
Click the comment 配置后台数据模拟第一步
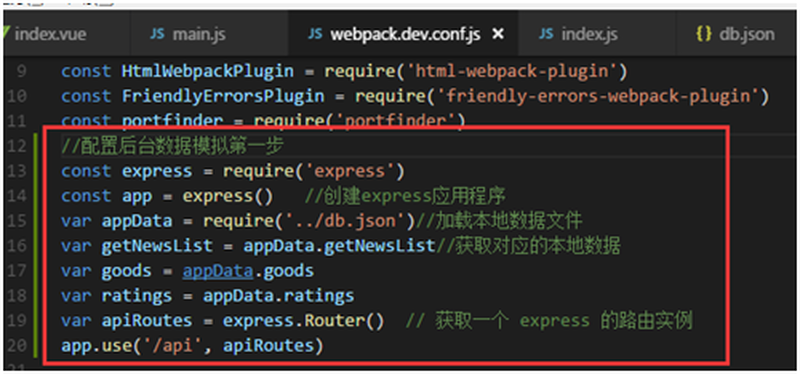[x=172, y=146]
